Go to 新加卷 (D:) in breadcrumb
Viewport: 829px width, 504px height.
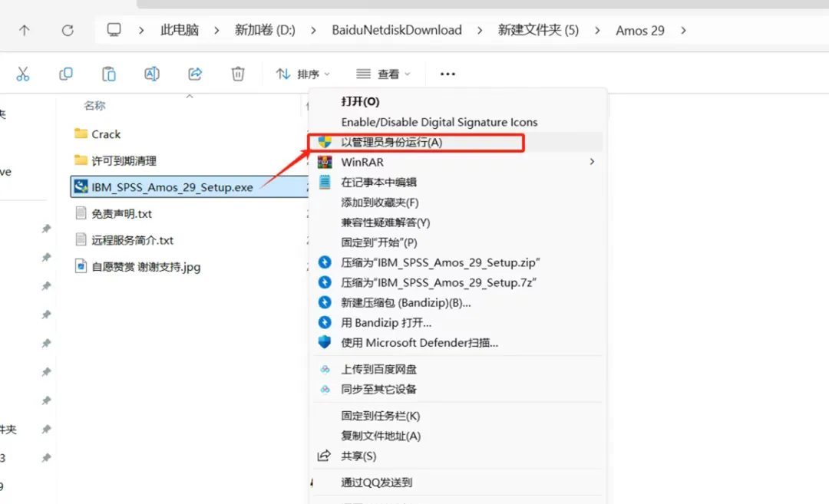click(265, 30)
